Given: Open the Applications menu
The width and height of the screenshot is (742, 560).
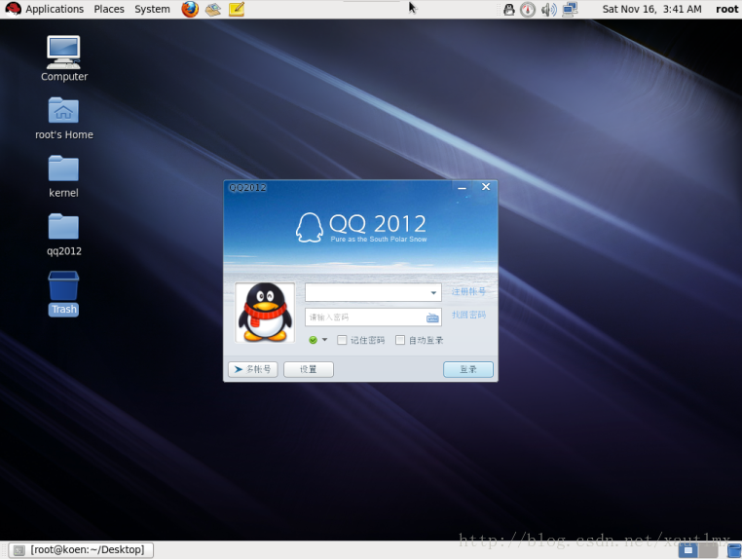Looking at the screenshot, I should (x=55, y=9).
